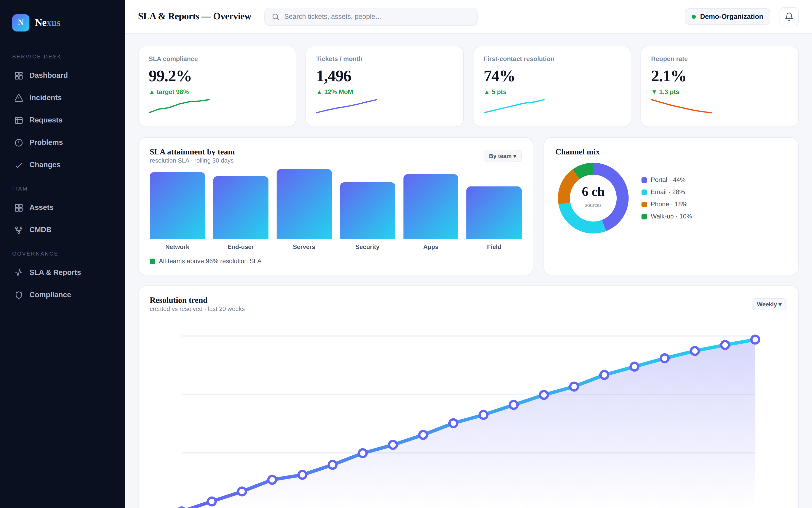Click the Security bar

(x=367, y=211)
